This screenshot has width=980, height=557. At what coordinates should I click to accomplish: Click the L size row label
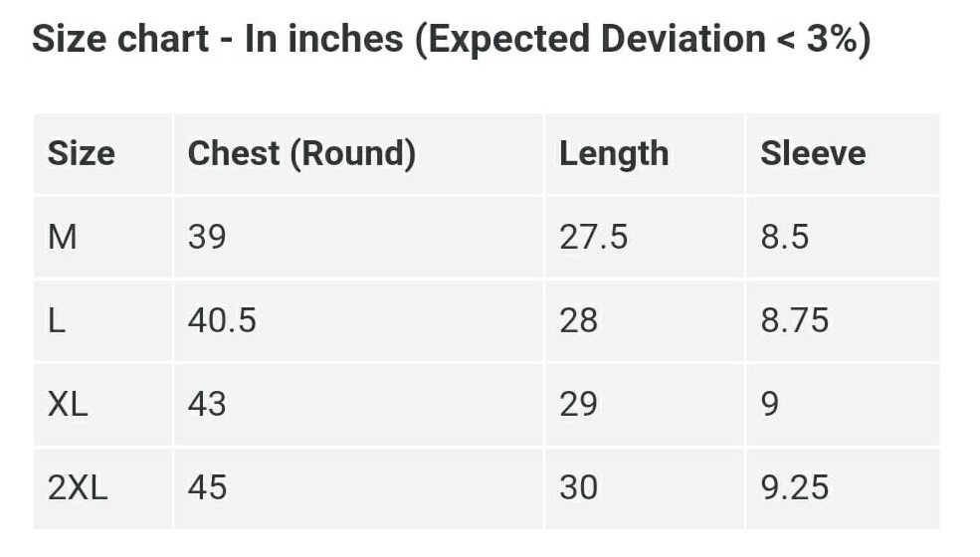tap(57, 320)
